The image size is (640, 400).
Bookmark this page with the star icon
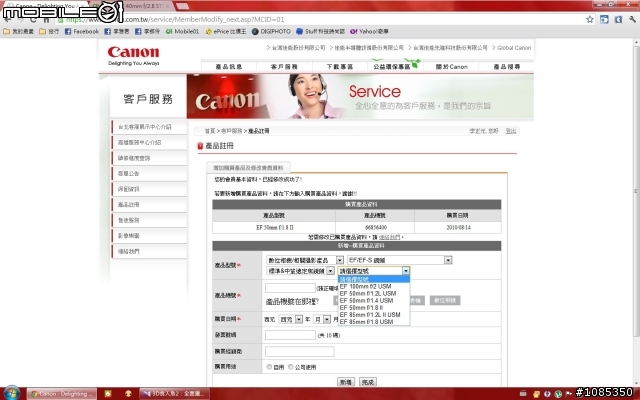point(589,19)
